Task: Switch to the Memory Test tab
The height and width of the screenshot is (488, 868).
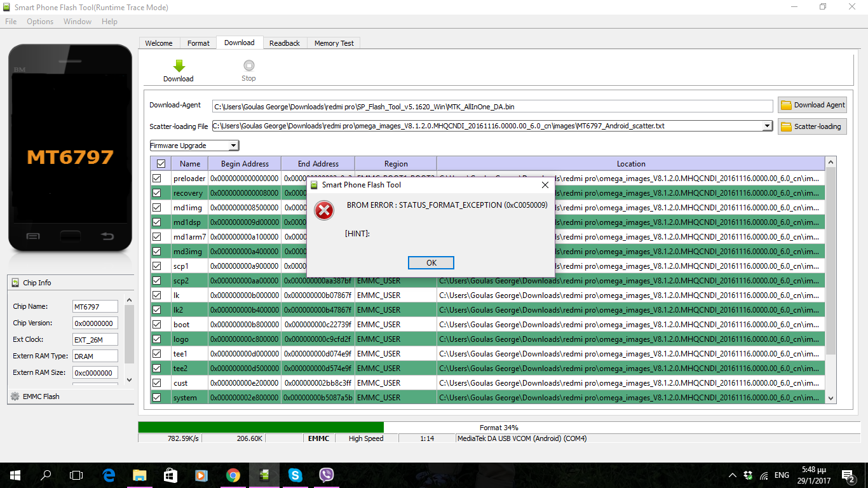Action: (x=334, y=43)
